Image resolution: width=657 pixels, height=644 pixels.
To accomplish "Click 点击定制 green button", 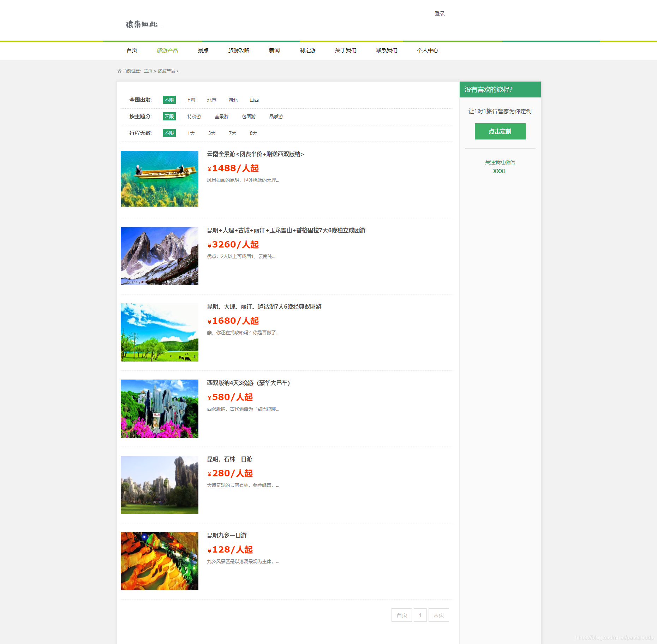I will tap(500, 131).
